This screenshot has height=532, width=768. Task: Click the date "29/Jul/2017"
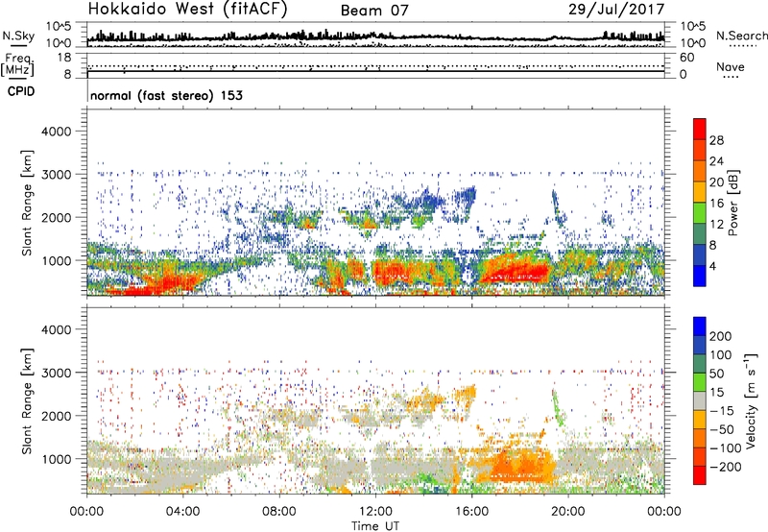[x=616, y=10]
